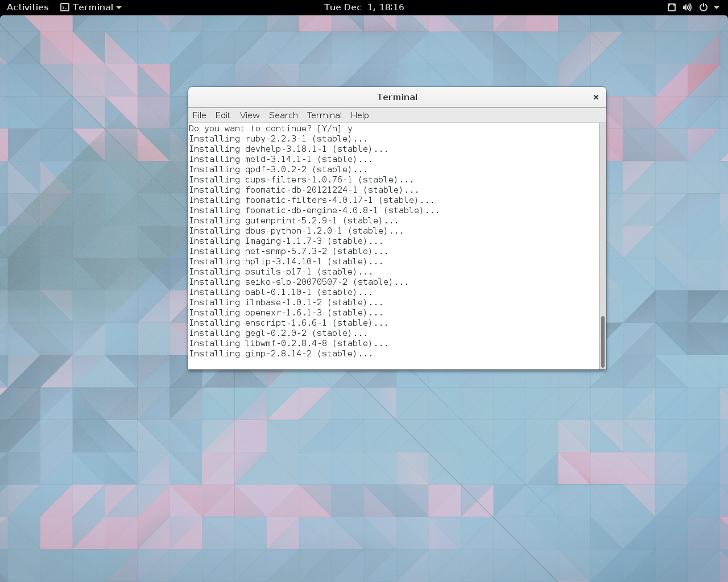This screenshot has height=582, width=728.
Task: Open the Activities overview
Action: pos(27,7)
